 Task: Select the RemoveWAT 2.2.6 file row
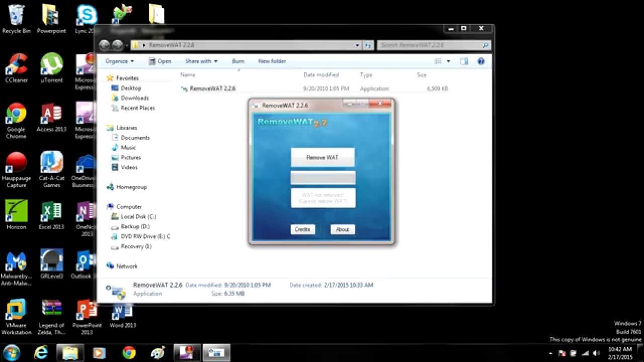314,88
